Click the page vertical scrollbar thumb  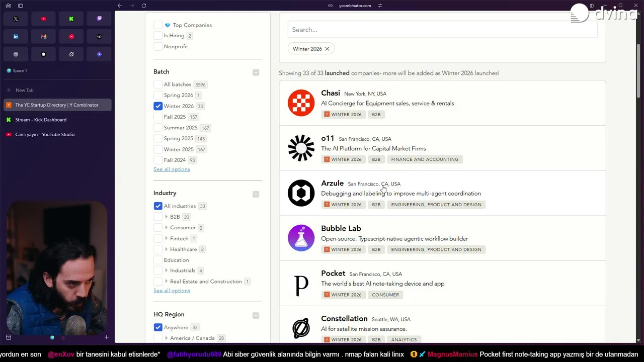(639, 71)
